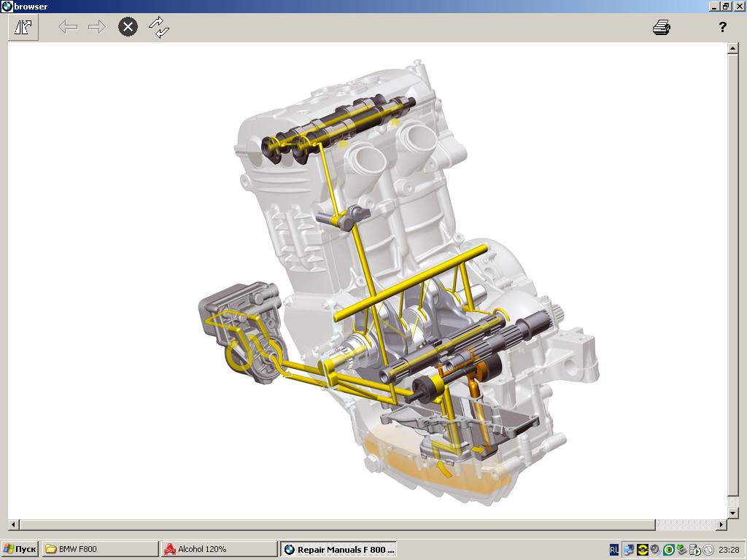This screenshot has height=560, width=747.
Task: Click the BMW logo in browser title bar
Action: 7,6
